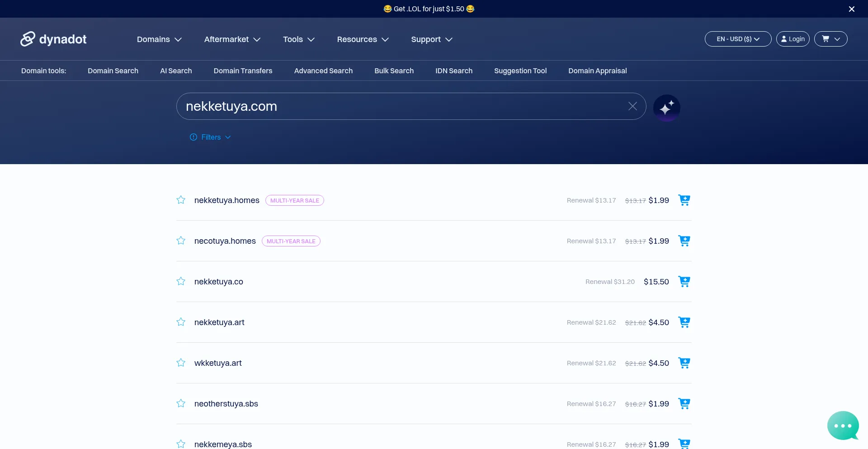This screenshot has height=449, width=868.
Task: Open the Suggestion Tool
Action: coord(520,71)
